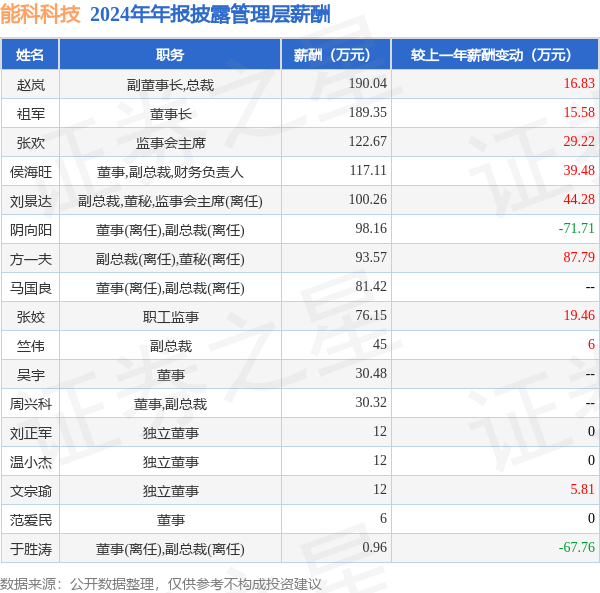The image size is (600, 593).
Task: Click negative change value -71.71
Action: click(577, 228)
